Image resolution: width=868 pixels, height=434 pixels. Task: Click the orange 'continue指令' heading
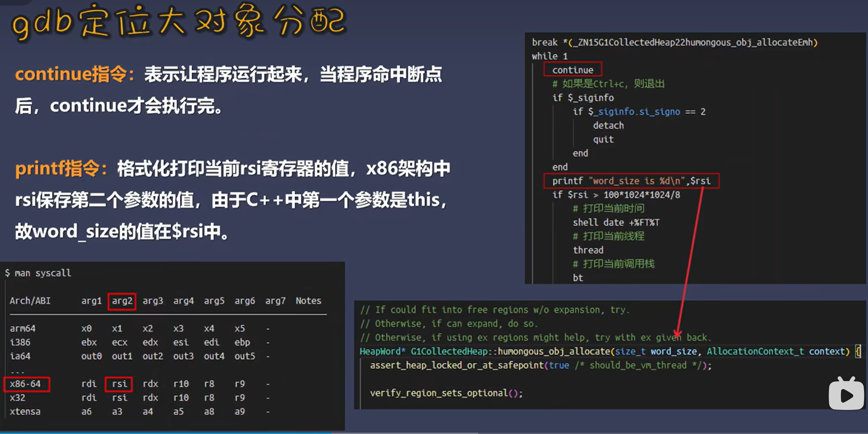click(71, 74)
